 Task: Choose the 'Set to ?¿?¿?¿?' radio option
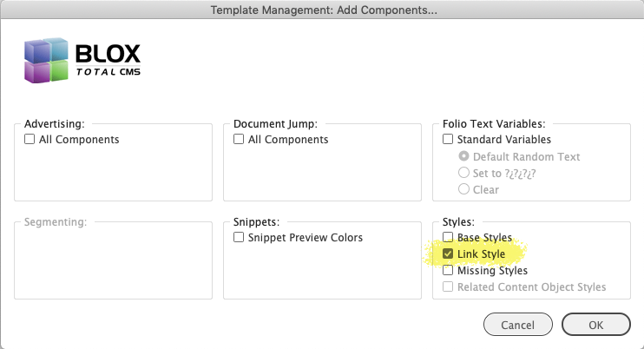click(x=464, y=173)
